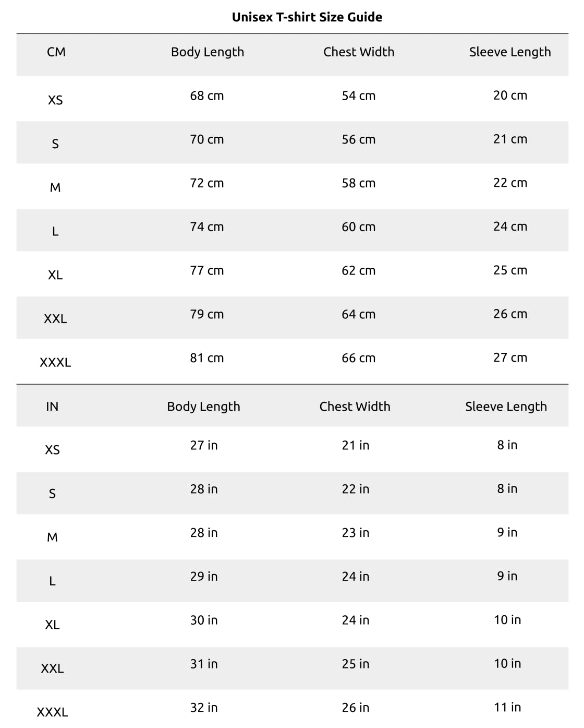Select the XS row label in CM table
Image resolution: width=584 pixels, height=728 pixels.
[55, 100]
